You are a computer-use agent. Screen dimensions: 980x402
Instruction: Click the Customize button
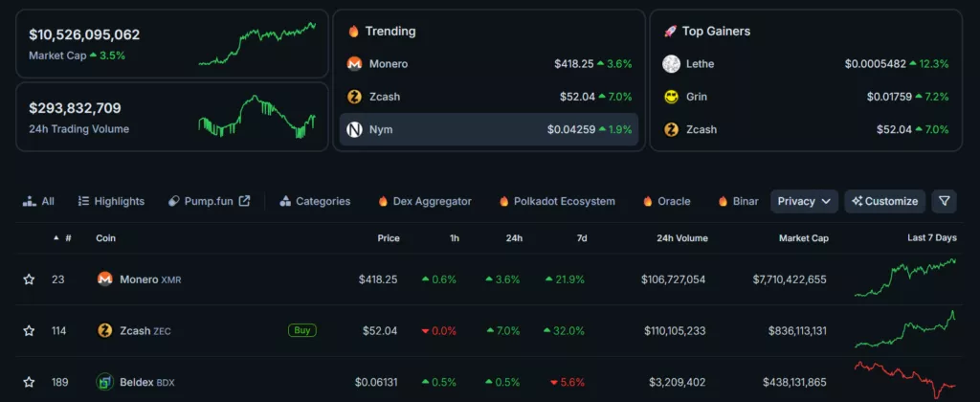pyautogui.click(x=884, y=201)
